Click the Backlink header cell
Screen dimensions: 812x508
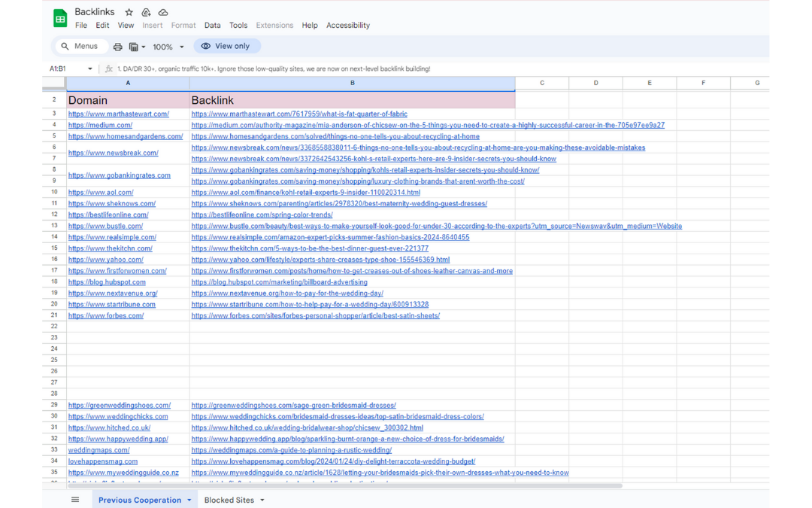(352, 100)
